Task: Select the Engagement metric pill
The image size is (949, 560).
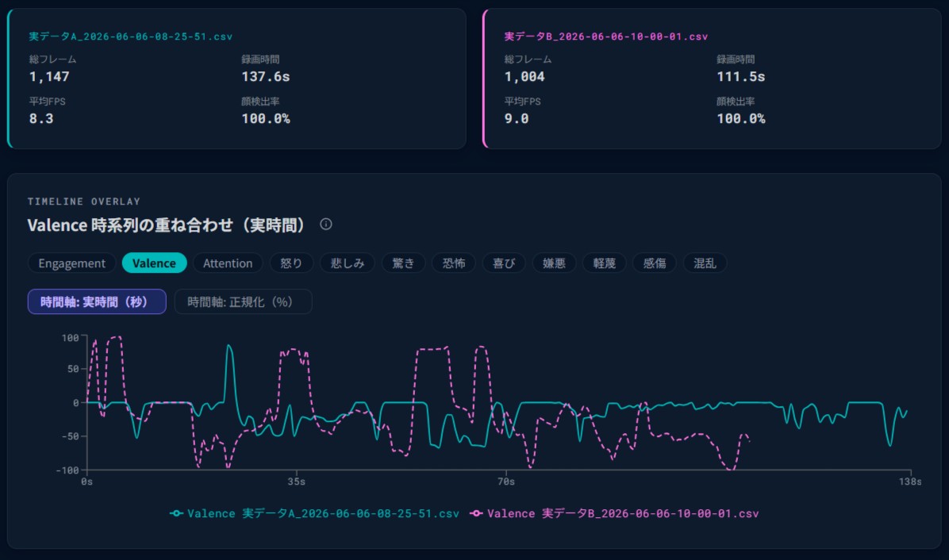Action: click(71, 263)
